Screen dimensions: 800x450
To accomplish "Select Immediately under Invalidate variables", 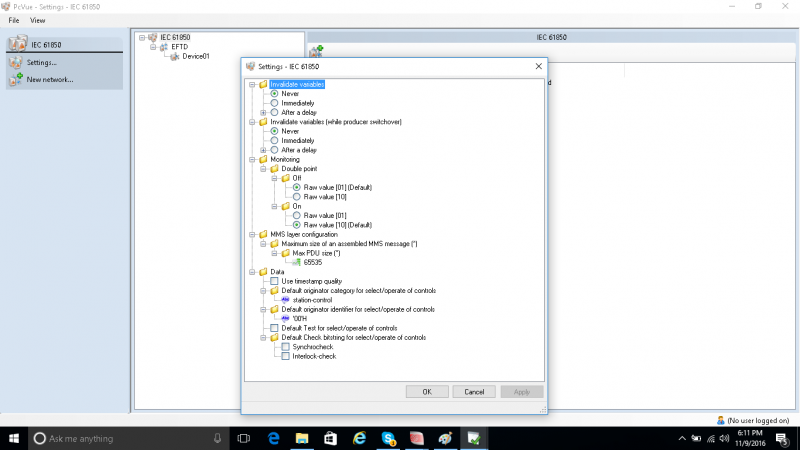I will click(274, 103).
